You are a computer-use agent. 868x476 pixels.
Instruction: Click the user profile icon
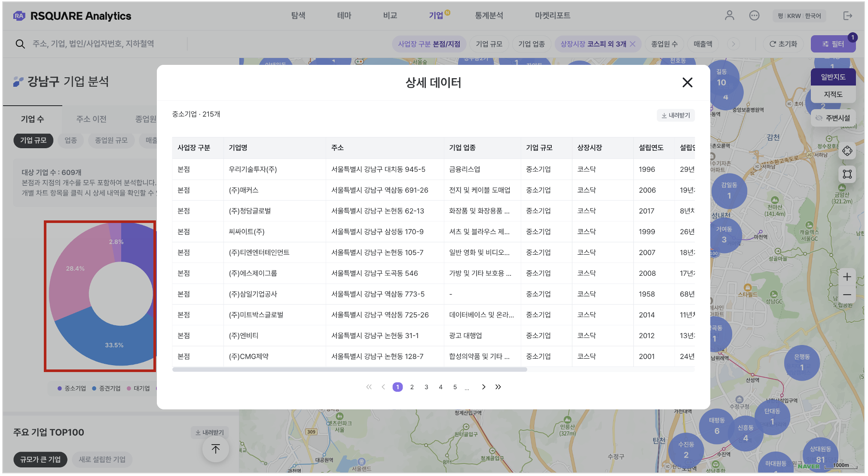click(729, 16)
